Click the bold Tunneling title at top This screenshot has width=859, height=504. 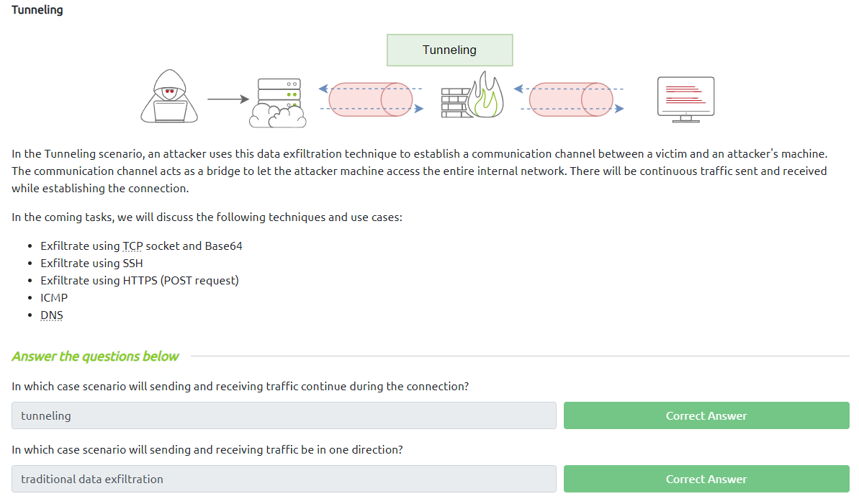coord(37,10)
